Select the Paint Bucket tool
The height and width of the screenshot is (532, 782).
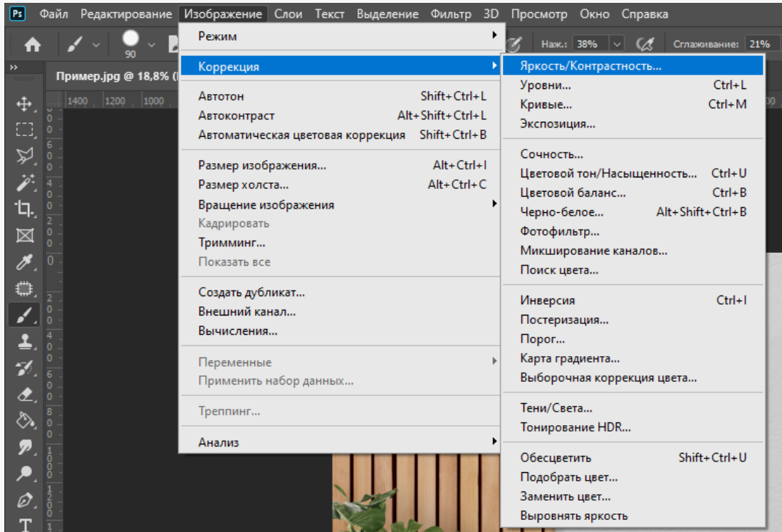[24, 420]
